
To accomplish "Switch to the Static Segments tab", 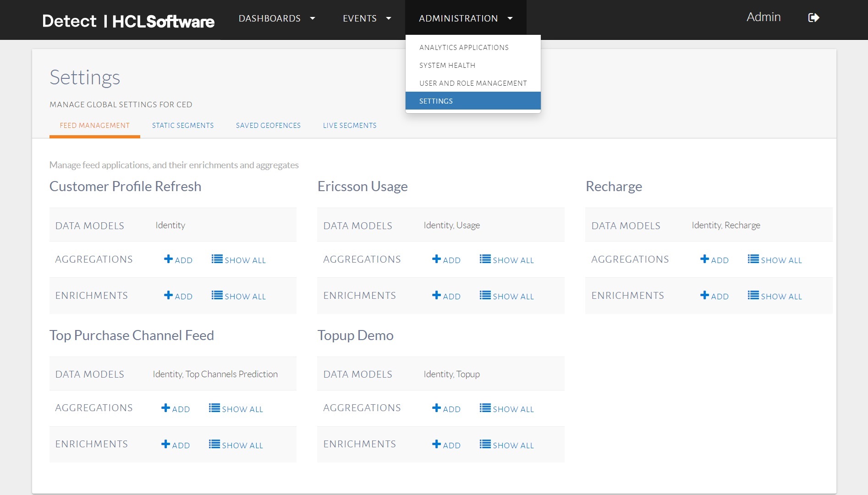I will click(182, 126).
